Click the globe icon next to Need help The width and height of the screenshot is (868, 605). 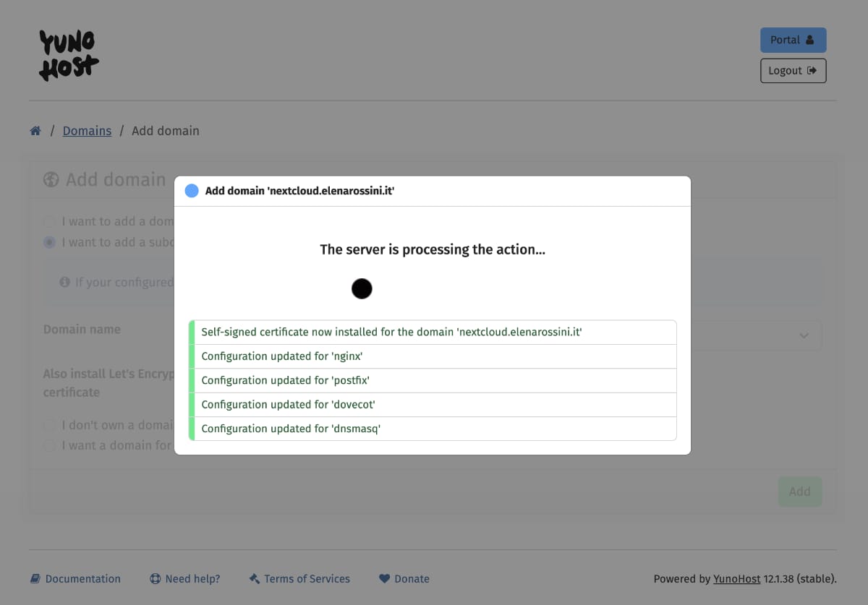tap(155, 578)
